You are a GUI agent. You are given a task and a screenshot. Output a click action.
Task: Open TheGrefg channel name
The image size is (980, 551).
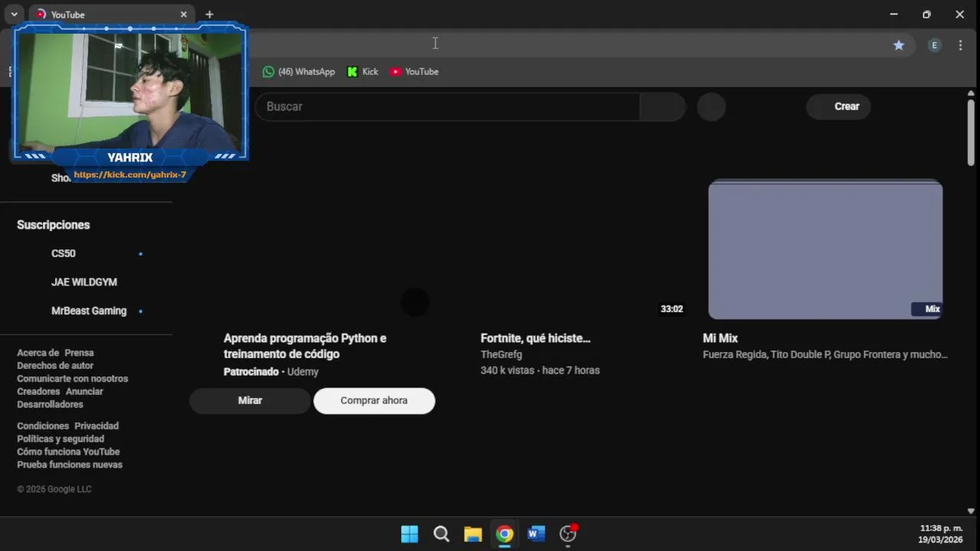pyautogui.click(x=501, y=354)
